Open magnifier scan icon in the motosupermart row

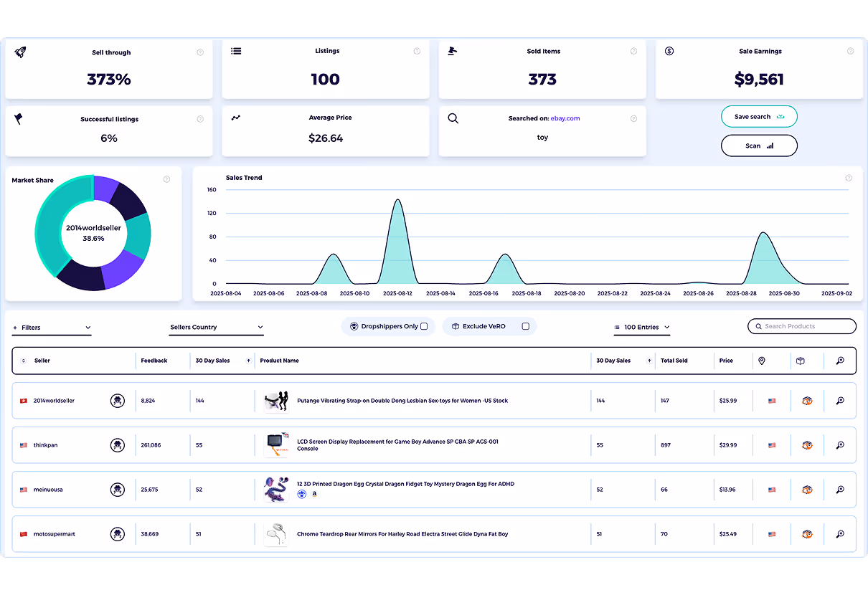point(840,534)
